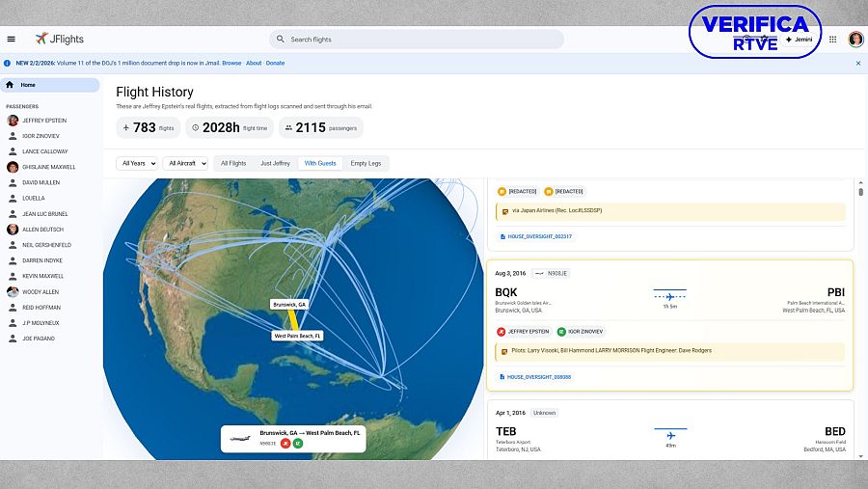Open the user profile avatar
The image size is (868, 489).
coord(855,40)
